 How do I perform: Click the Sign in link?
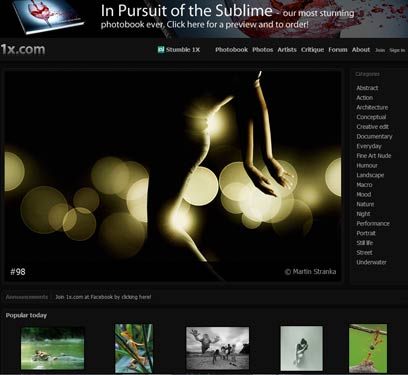[x=397, y=50]
